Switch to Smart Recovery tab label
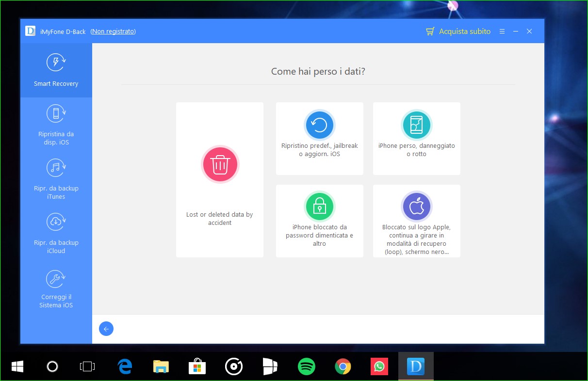This screenshot has width=588, height=381. [x=56, y=84]
